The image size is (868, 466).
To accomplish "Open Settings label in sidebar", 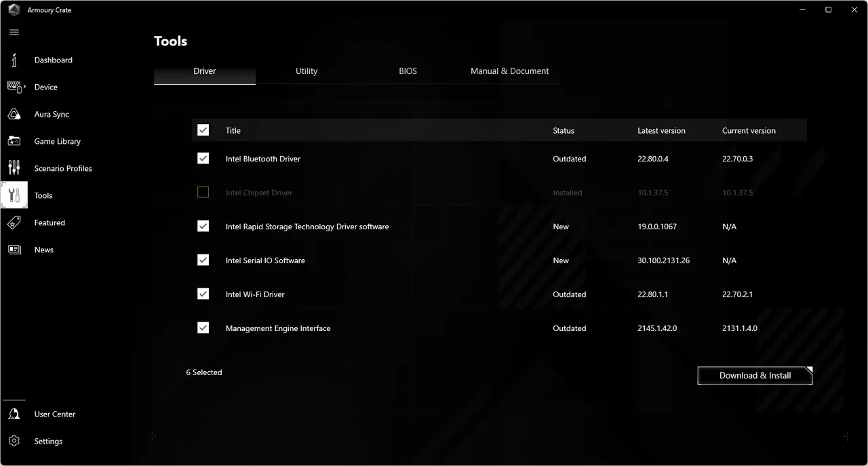I will (48, 441).
